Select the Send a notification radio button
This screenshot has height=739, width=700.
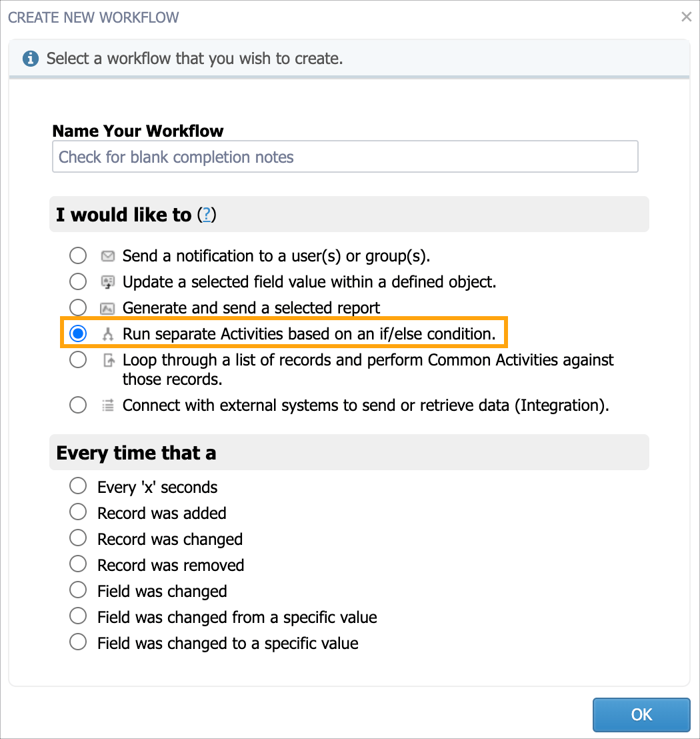78,256
